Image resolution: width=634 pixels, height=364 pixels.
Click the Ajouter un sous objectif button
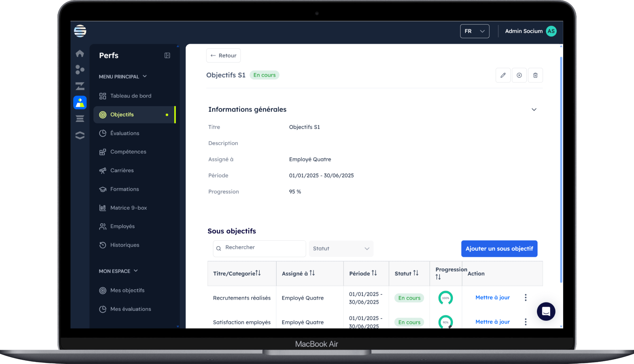coord(499,249)
